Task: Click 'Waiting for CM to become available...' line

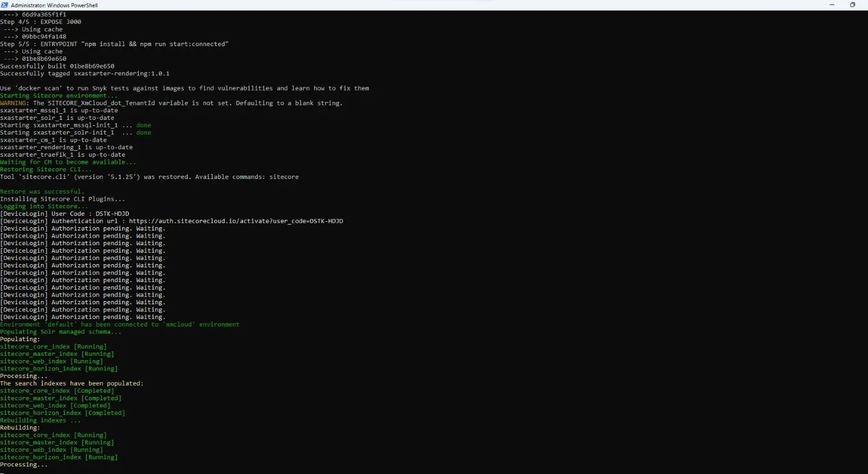Action: pos(68,162)
